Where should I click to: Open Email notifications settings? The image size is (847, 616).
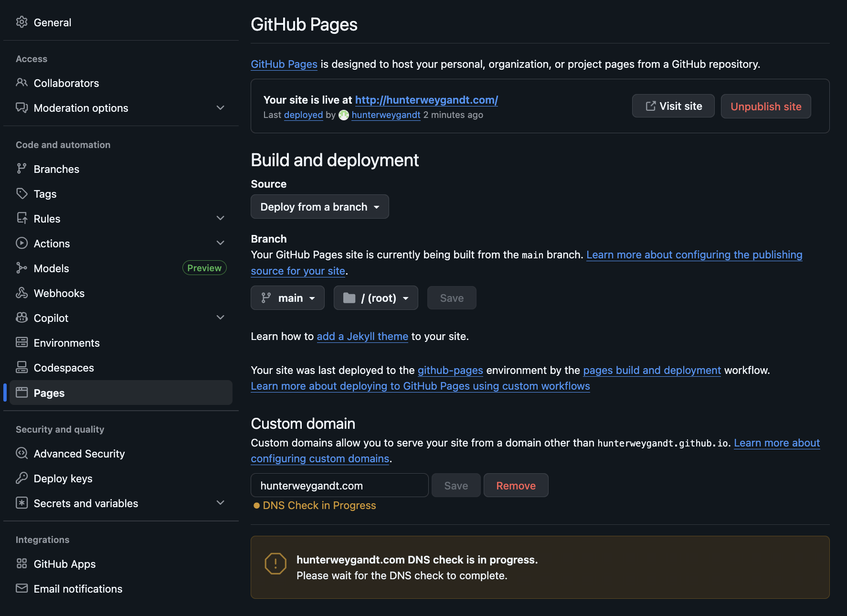[x=121, y=589]
